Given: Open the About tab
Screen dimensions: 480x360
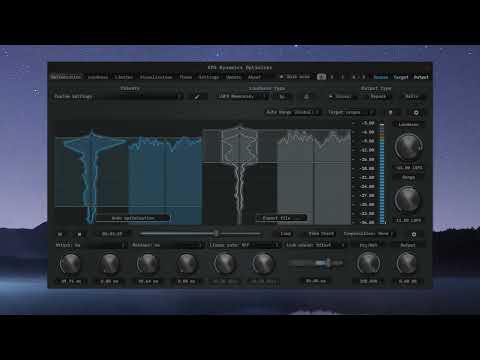Looking at the screenshot, I should 254,77.
